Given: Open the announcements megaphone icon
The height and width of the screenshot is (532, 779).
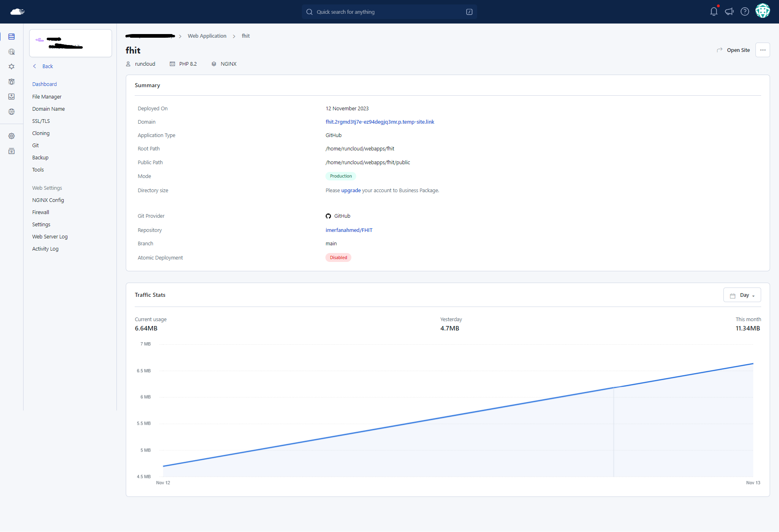Looking at the screenshot, I should coord(729,12).
